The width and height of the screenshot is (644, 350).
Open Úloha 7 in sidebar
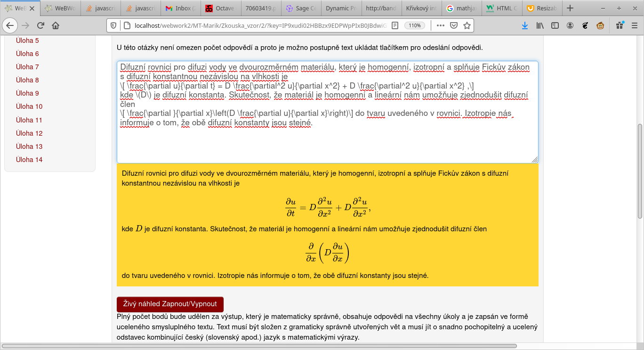(27, 67)
